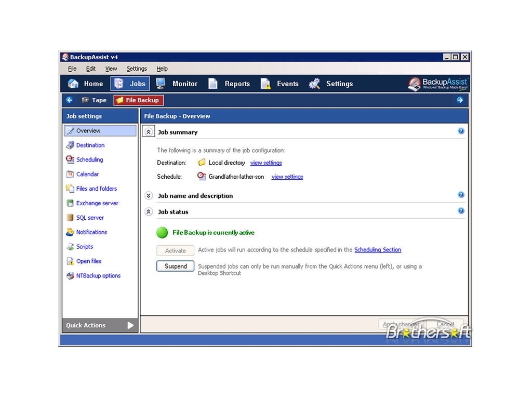Click view settings link for Destination

[266, 163]
